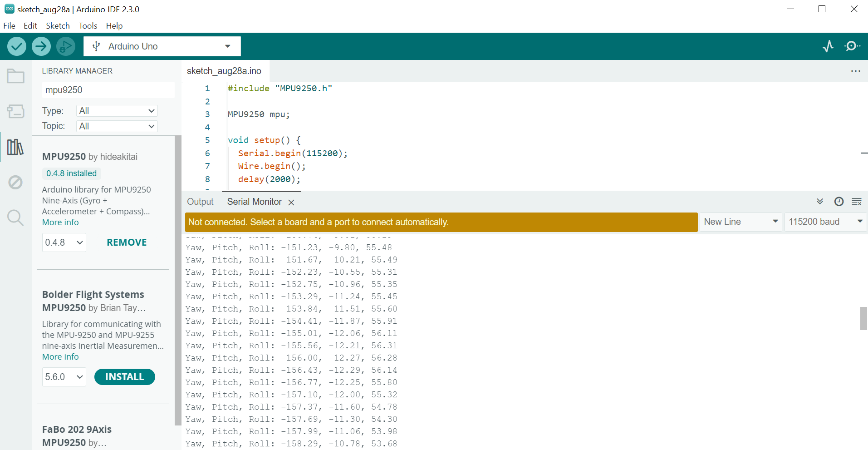The image size is (868, 450).
Task: Click the void setup() code line
Action: 264,140
